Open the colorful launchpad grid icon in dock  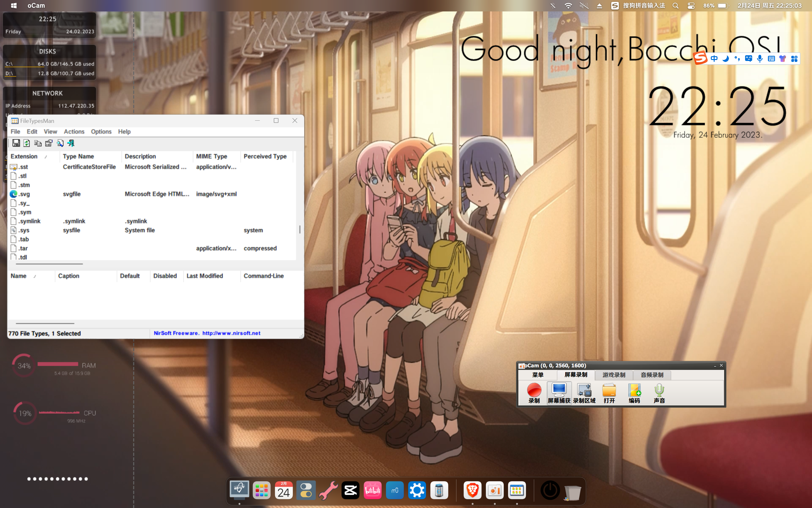click(x=262, y=490)
